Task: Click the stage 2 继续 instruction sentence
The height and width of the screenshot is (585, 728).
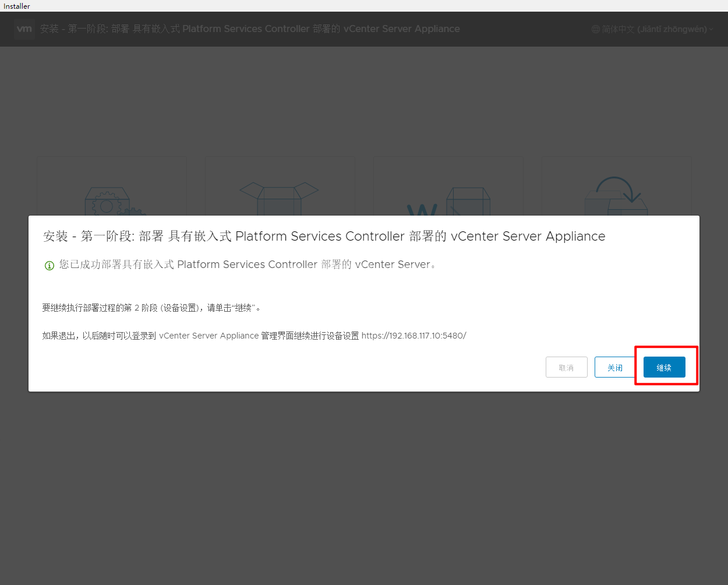Action: 151,308
